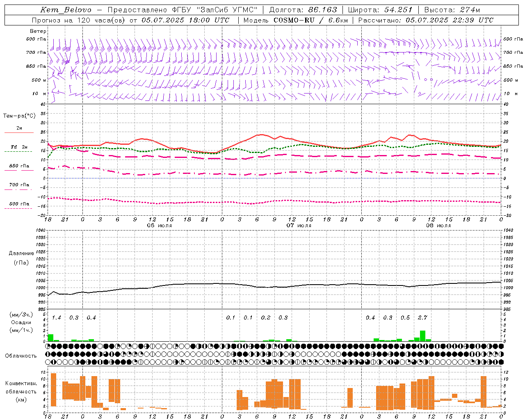Click the 'Конвективн.' convective cloud label
The width and height of the screenshot is (525, 420).
click(21, 383)
